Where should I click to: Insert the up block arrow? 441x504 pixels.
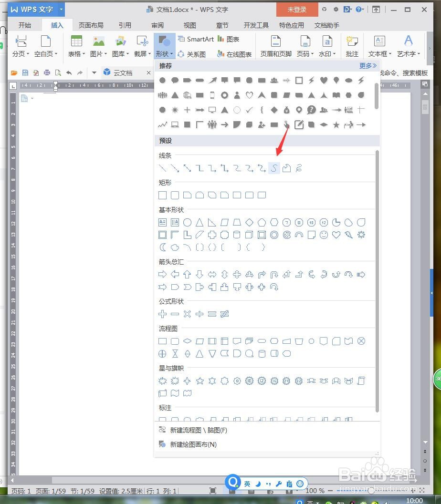pyautogui.click(x=187, y=274)
